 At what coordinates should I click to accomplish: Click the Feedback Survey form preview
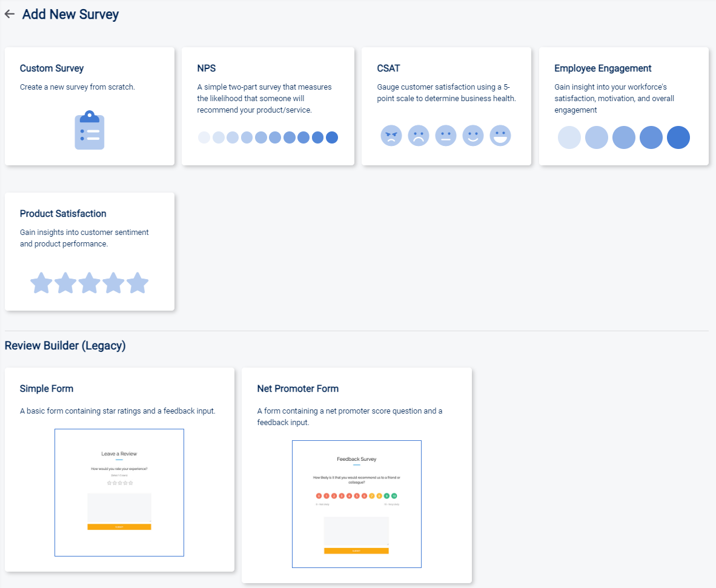[356, 504]
